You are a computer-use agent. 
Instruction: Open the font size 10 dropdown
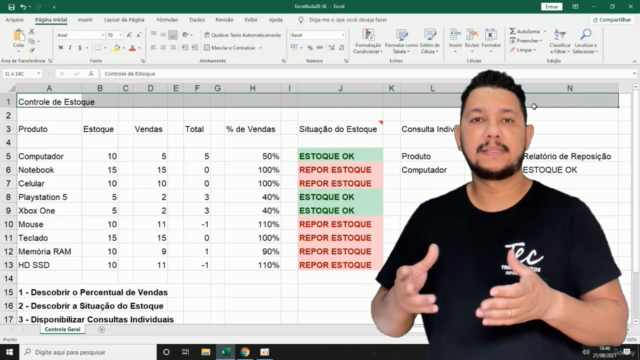pos(120,35)
